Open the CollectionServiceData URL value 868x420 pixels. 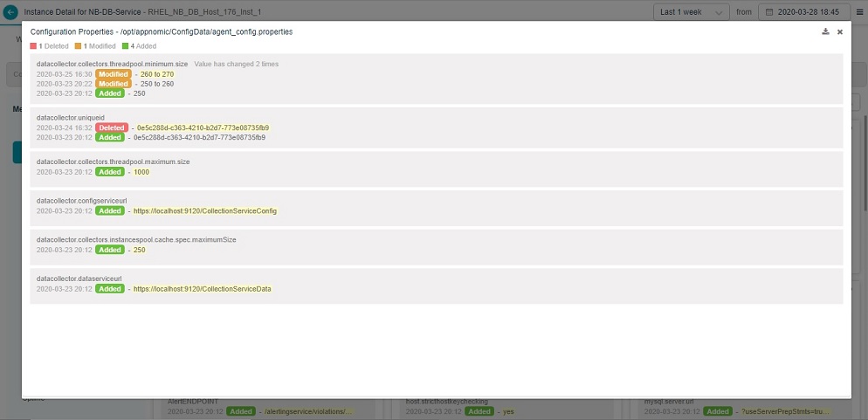pos(202,288)
